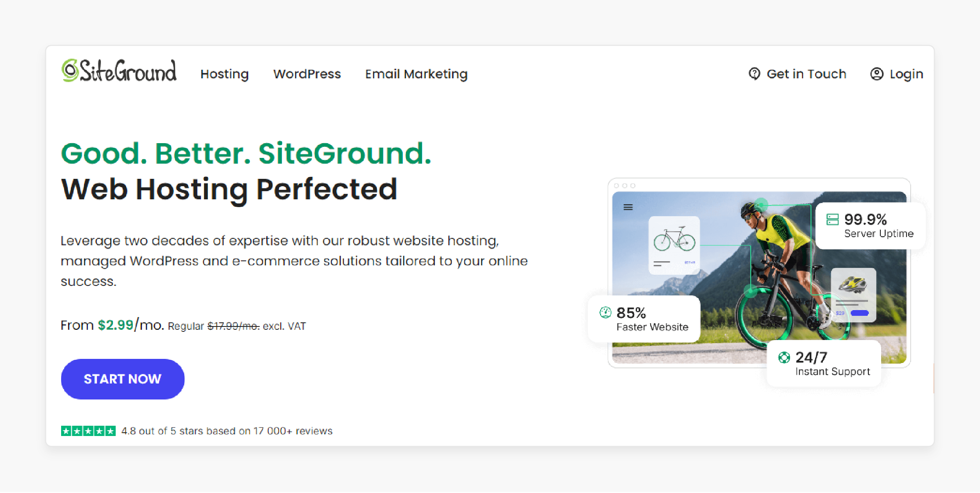The width and height of the screenshot is (980, 493).
Task: Click the speedometer icon beside 85%
Action: click(x=605, y=313)
